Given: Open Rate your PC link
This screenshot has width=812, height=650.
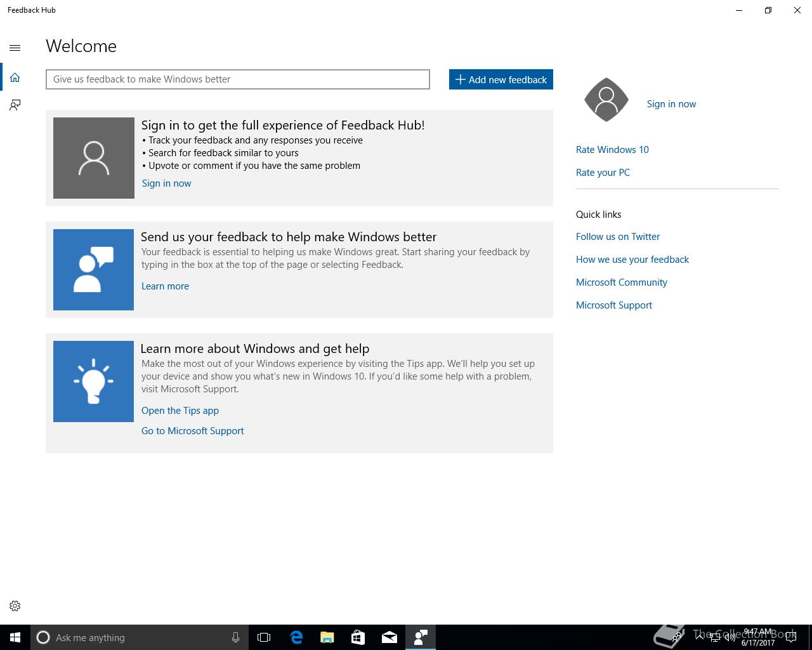Looking at the screenshot, I should (x=603, y=173).
